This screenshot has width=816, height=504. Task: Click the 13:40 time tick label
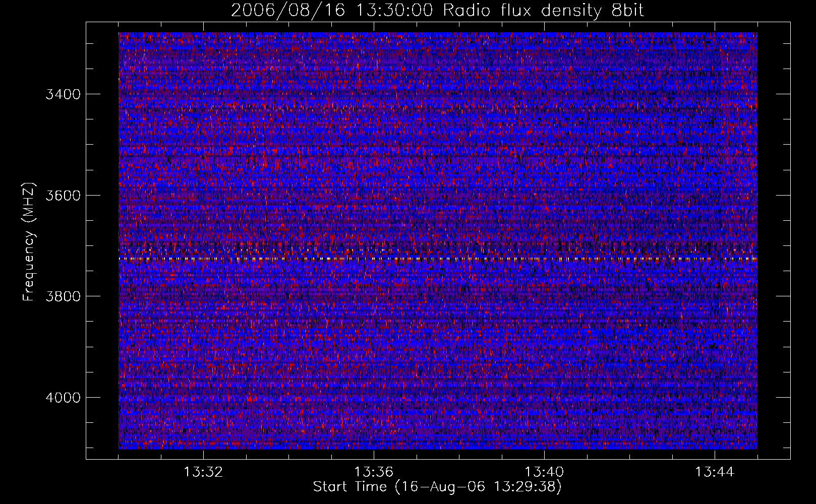[x=544, y=472]
